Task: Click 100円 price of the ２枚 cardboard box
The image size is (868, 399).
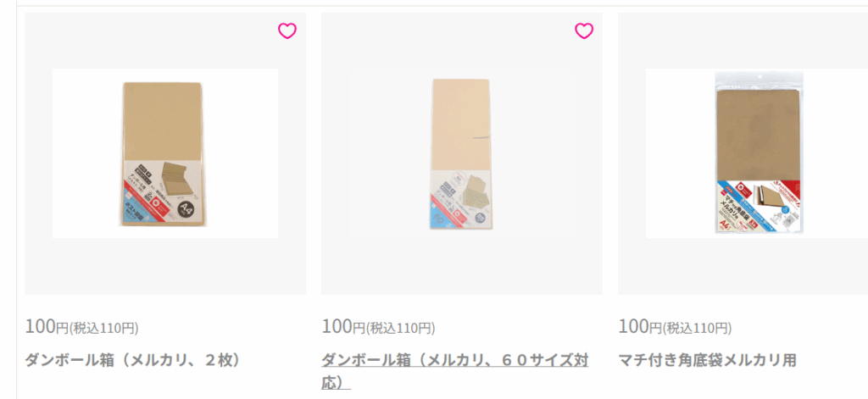Action: [x=47, y=326]
